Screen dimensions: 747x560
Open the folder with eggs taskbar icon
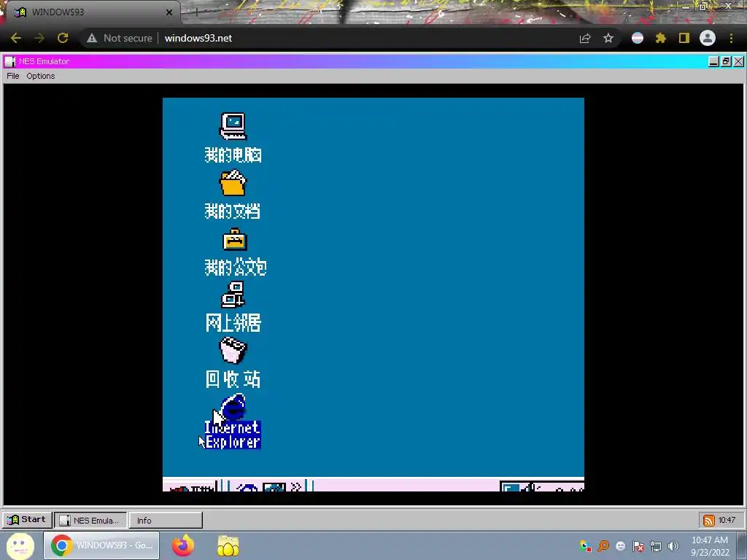coord(228,545)
